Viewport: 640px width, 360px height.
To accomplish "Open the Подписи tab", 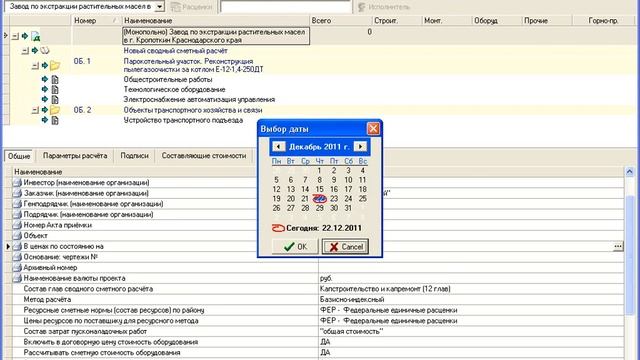I will click(134, 156).
